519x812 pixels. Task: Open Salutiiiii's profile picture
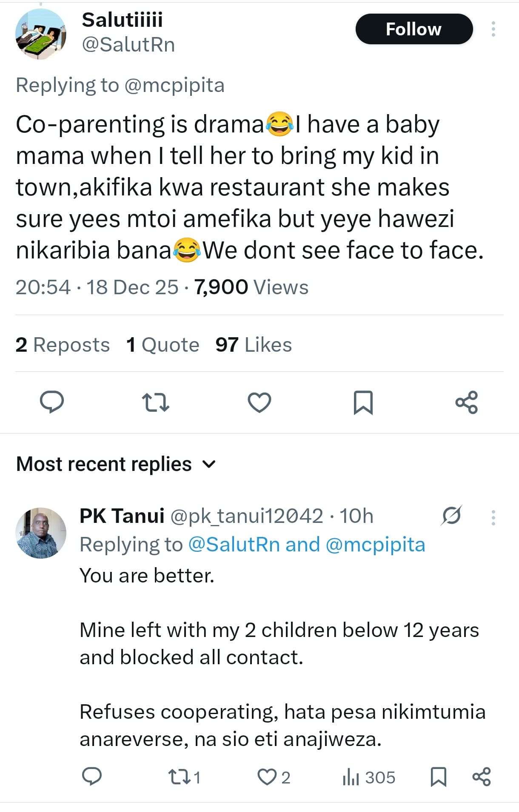[41, 34]
